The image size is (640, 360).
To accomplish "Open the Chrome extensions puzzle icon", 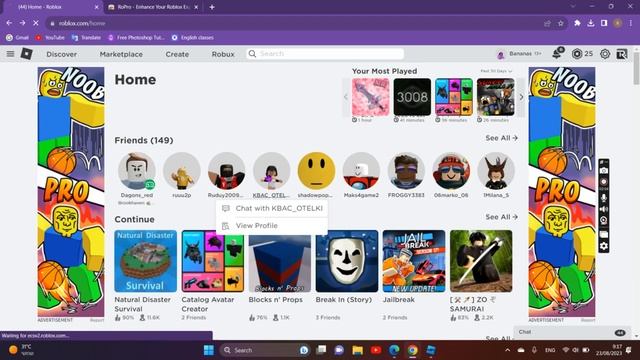I will 577,23.
